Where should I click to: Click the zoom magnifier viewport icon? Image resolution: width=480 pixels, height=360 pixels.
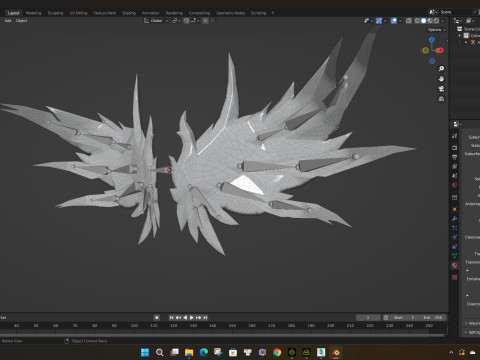441,69
